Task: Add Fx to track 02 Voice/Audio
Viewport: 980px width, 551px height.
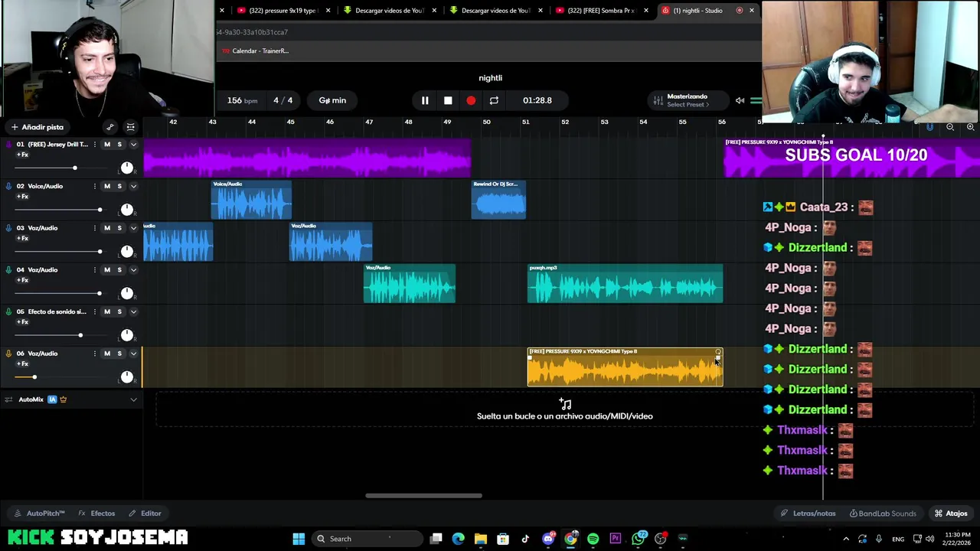Action: tap(23, 197)
